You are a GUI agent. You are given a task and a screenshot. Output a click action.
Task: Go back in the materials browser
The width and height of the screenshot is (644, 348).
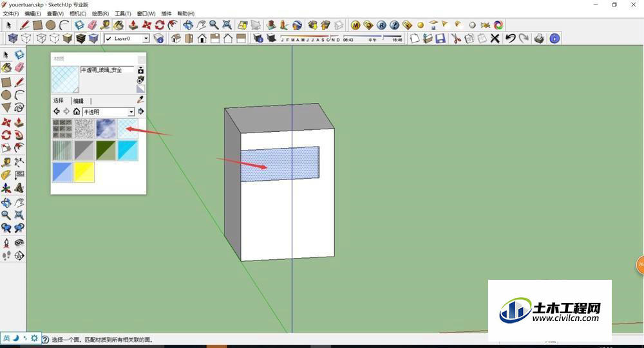click(57, 111)
